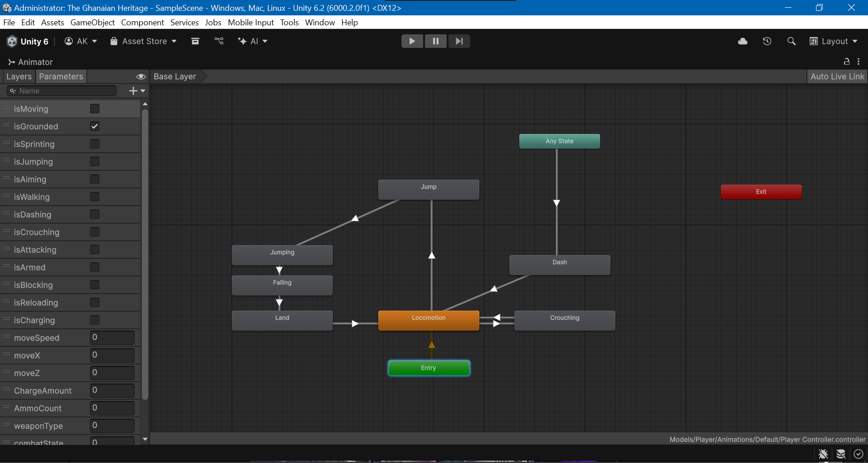Uncheck the isGrounded checkbox

94,126
